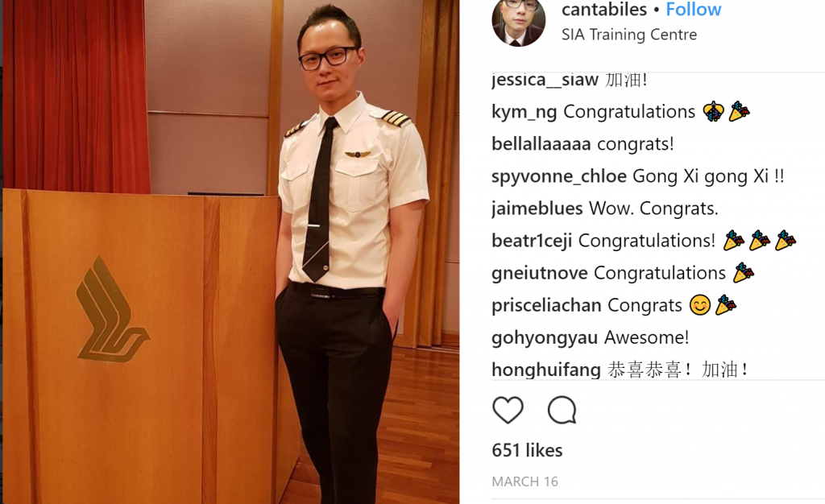This screenshot has width=825, height=504.
Task: View gohyongyau's profile
Action: click(545, 338)
